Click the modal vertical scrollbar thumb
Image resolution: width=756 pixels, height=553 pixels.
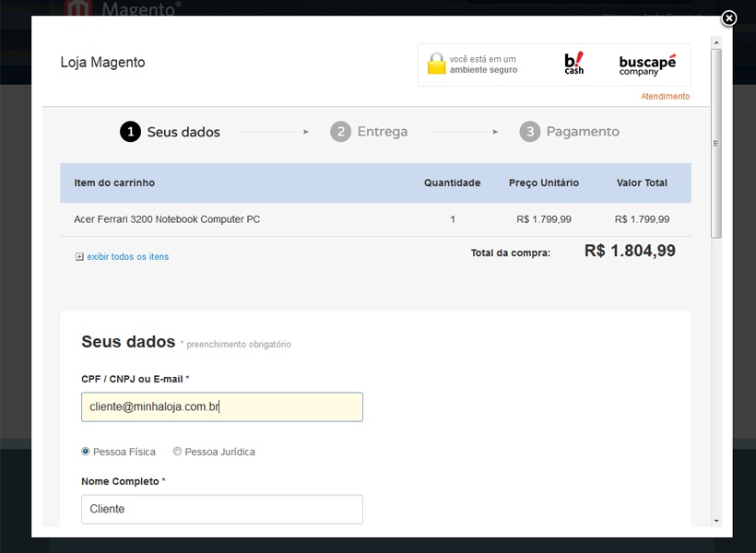pos(716,143)
